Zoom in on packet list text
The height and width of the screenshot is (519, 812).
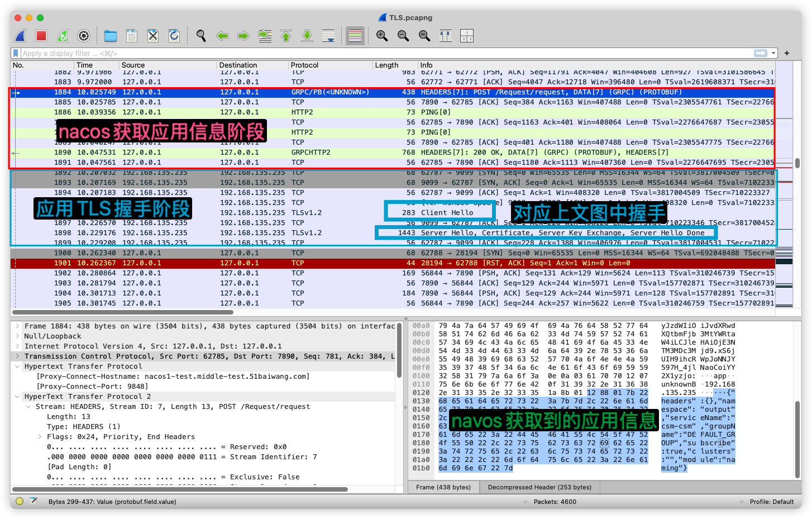coord(382,36)
